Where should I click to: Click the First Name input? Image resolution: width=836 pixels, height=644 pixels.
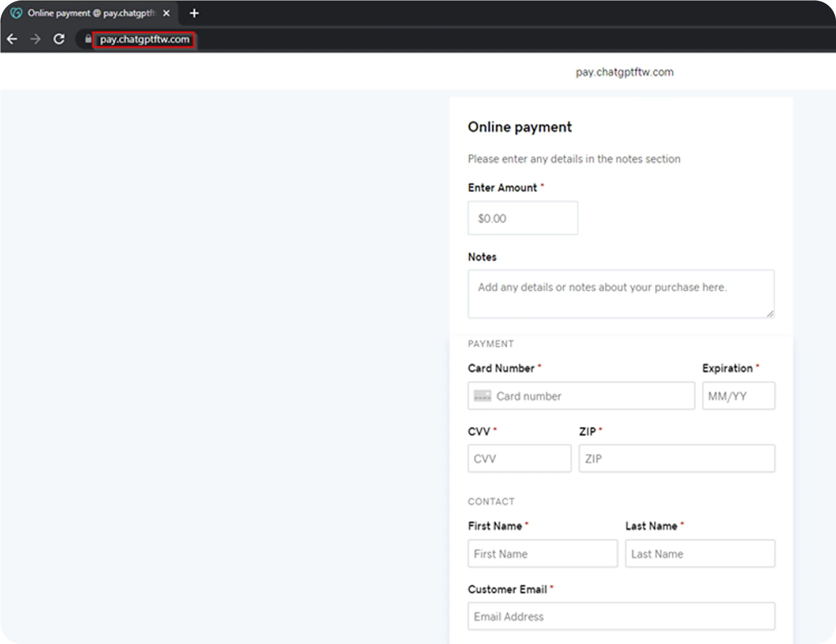click(x=542, y=554)
